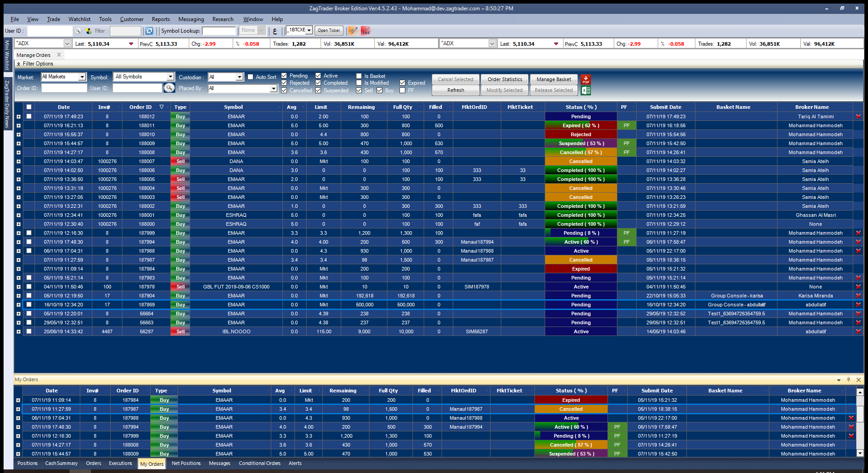Click the Last price down arrow indicator

click(131, 44)
